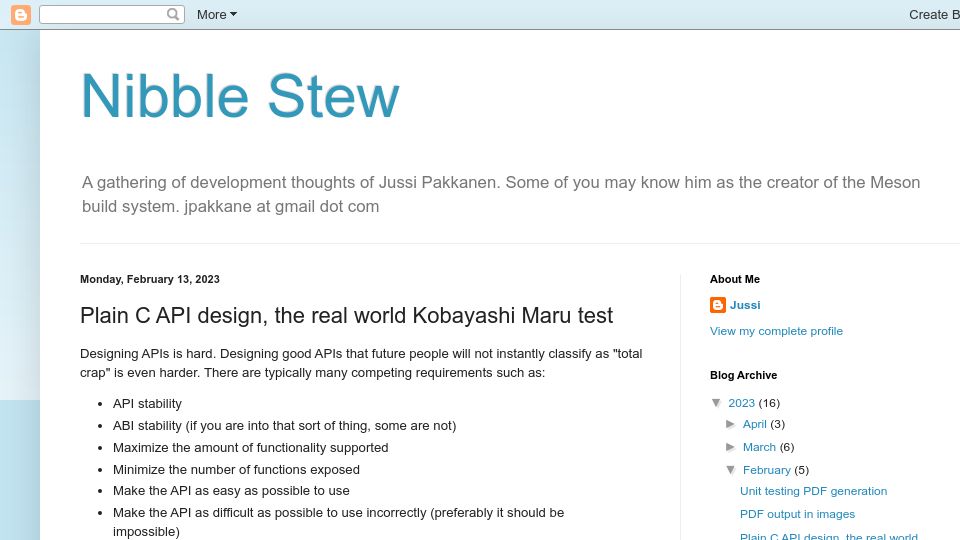The width and height of the screenshot is (960, 540).
Task: Click the (16) count next to 2023
Action: coord(769,403)
